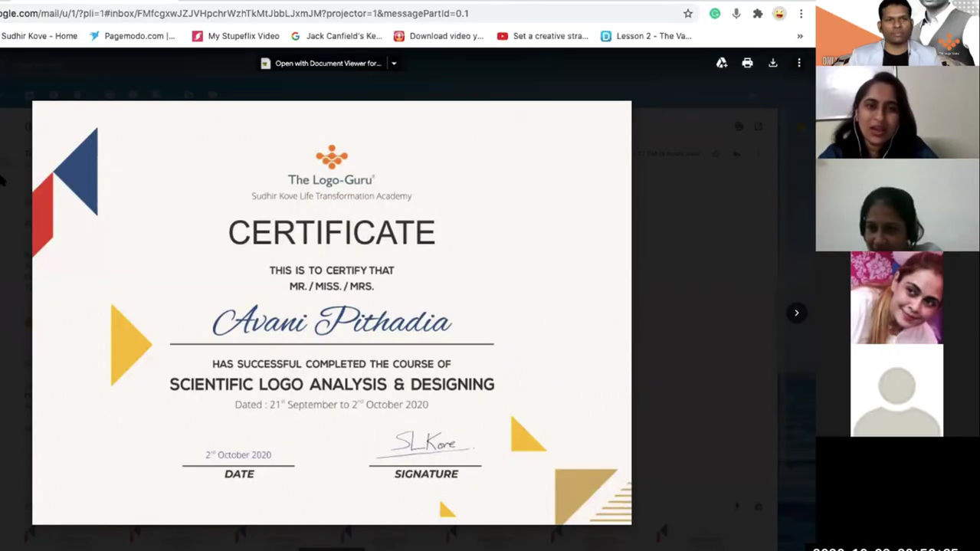Open the Lesson 2 - The Va... bookmark
This screenshot has width=980, height=551.
(x=646, y=36)
